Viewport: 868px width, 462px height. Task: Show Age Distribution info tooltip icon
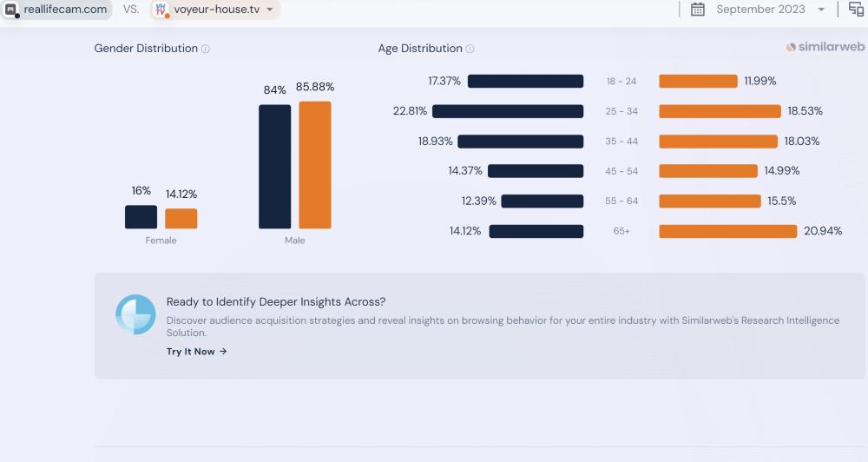470,49
